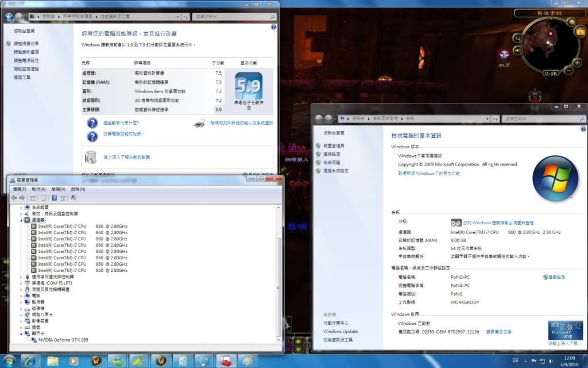Open Windows Update link in System sidebar
588x368 pixels.
click(340, 332)
